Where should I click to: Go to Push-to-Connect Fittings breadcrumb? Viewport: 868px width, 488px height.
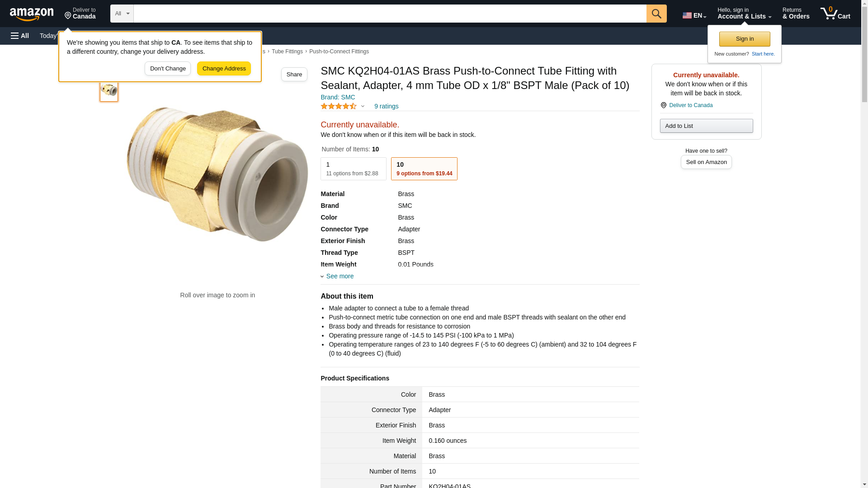(x=339, y=52)
